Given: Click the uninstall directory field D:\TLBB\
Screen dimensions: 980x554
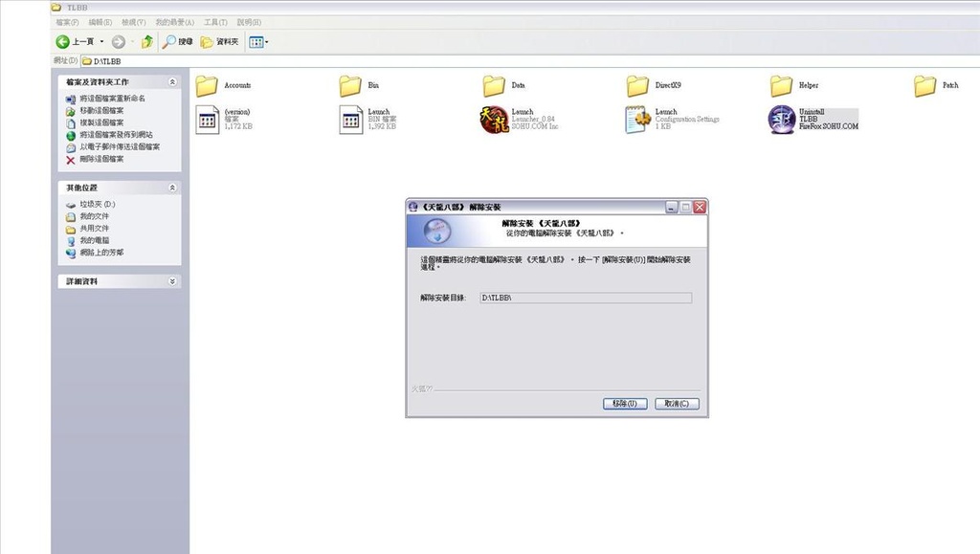Looking at the screenshot, I should pos(586,298).
